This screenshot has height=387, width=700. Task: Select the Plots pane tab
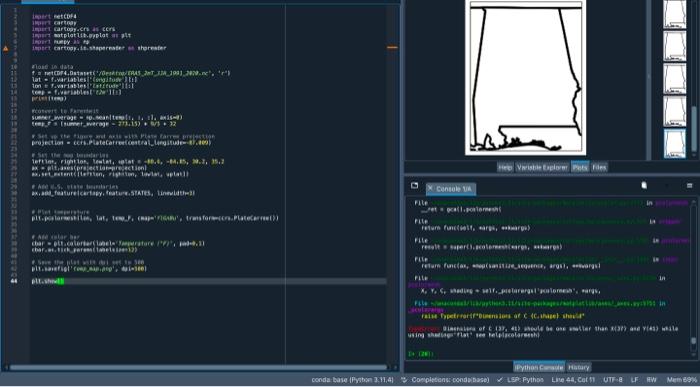(x=580, y=167)
